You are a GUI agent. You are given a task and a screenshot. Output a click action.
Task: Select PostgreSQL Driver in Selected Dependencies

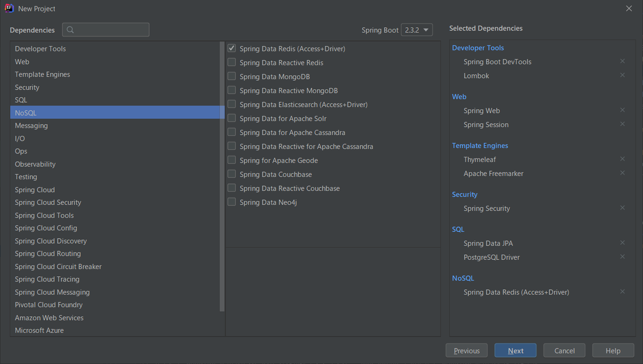click(x=491, y=257)
